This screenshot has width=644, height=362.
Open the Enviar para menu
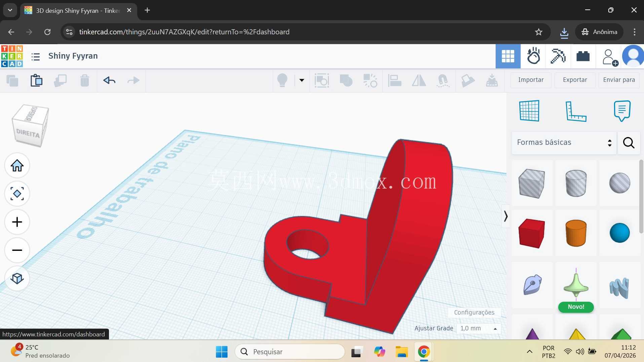pyautogui.click(x=619, y=80)
